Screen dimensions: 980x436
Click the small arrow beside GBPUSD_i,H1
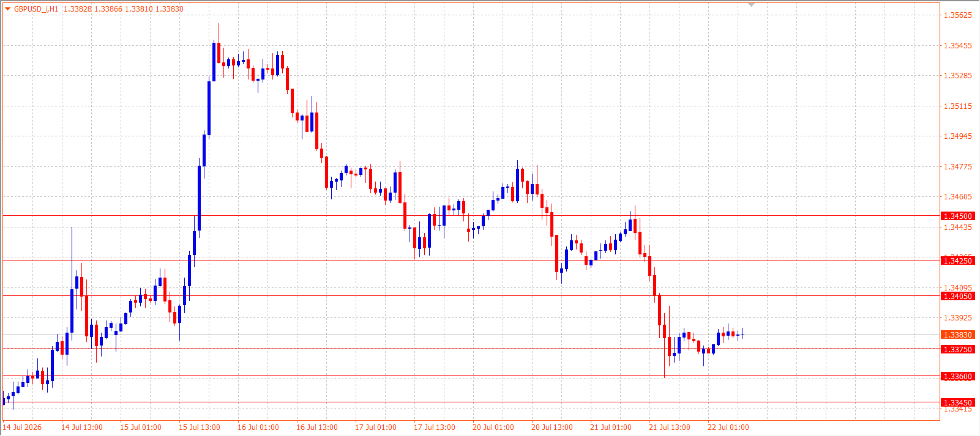(8, 9)
